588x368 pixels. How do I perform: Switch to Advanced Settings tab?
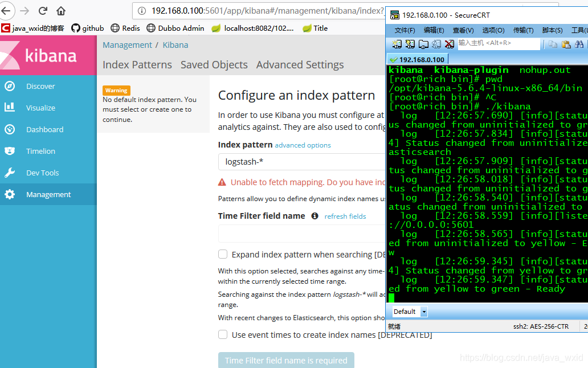pyautogui.click(x=300, y=65)
